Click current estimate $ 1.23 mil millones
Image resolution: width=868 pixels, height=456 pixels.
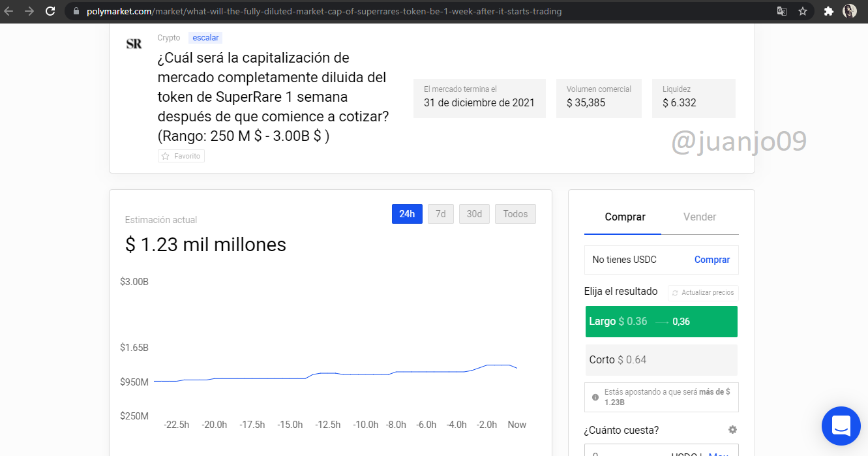pos(206,245)
